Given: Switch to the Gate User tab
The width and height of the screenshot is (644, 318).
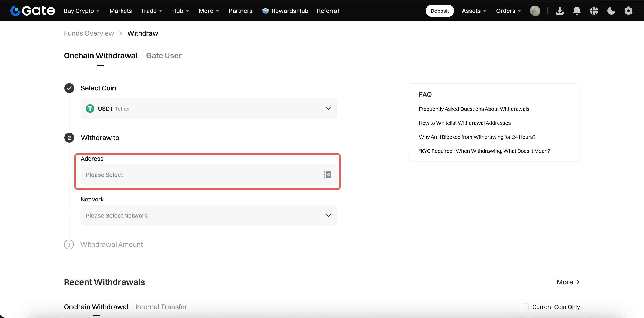Looking at the screenshot, I should [164, 56].
